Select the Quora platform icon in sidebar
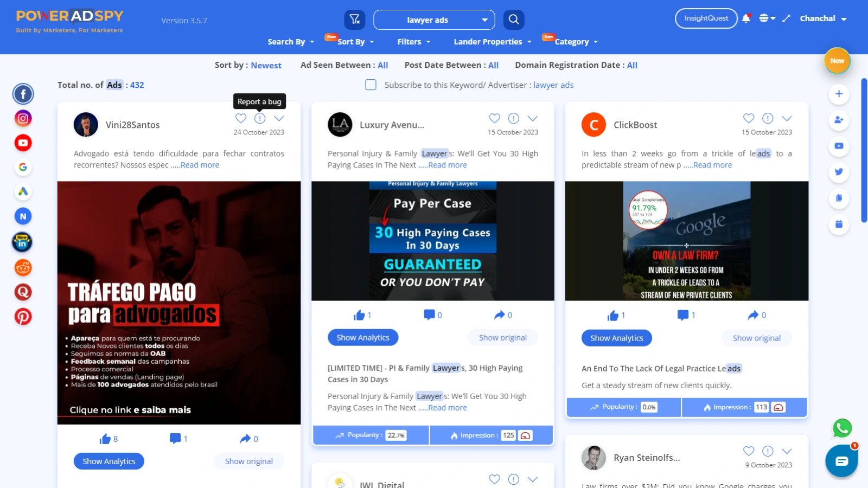868x488 pixels. pyautogui.click(x=23, y=292)
